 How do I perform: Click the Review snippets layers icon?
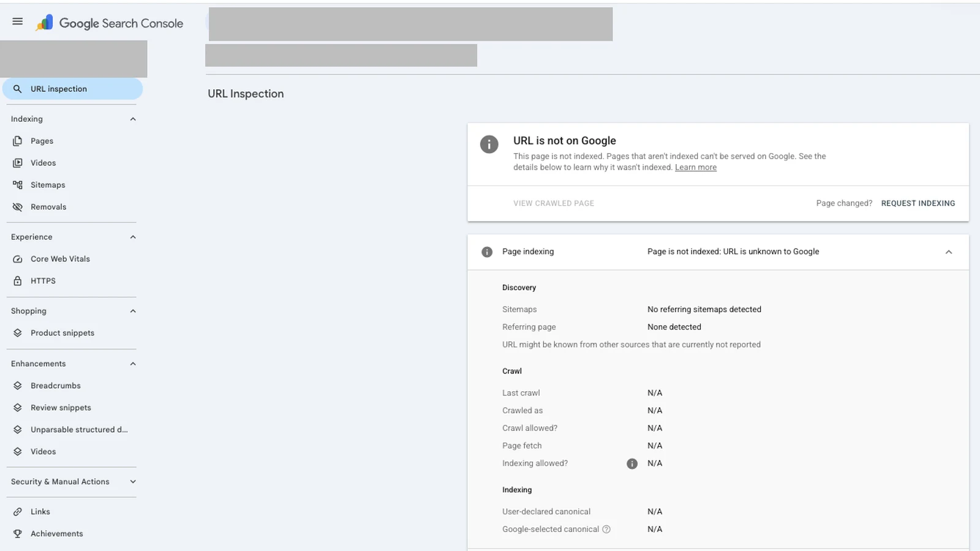(x=18, y=408)
